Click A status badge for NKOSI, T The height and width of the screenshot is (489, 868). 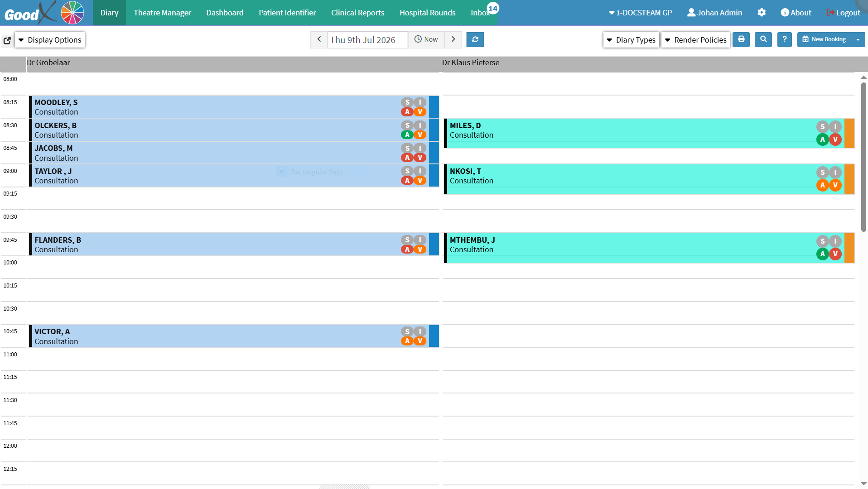click(823, 185)
